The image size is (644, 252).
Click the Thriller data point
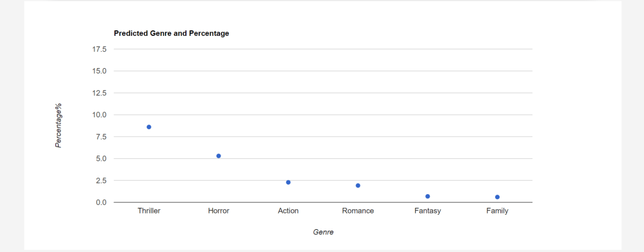coord(149,127)
